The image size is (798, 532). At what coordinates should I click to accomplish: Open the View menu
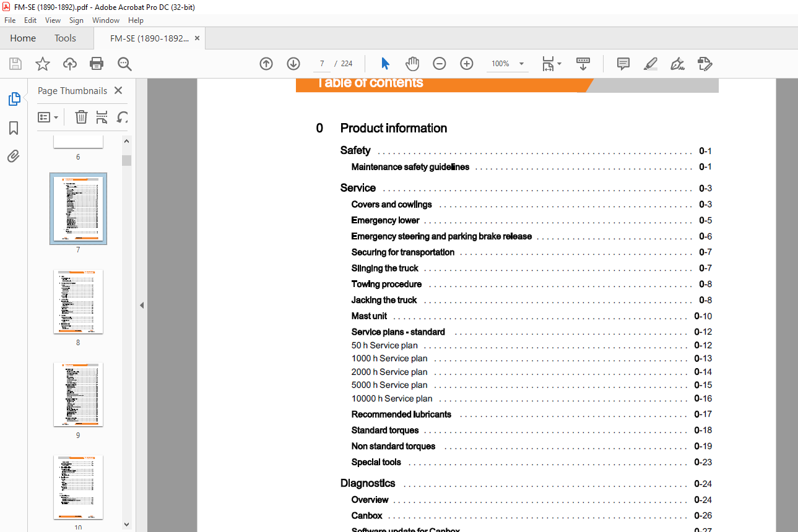tap(53, 20)
